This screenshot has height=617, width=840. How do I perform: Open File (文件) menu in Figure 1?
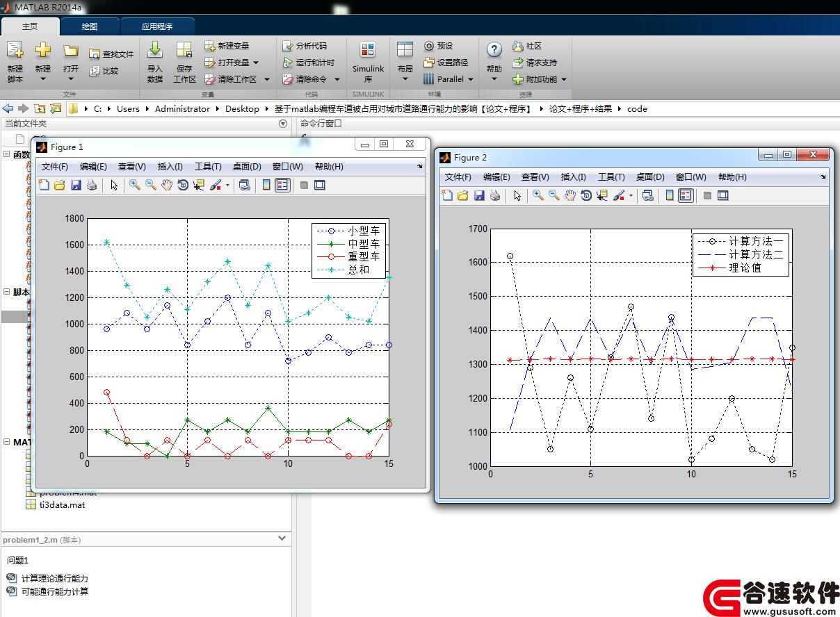click(x=55, y=167)
